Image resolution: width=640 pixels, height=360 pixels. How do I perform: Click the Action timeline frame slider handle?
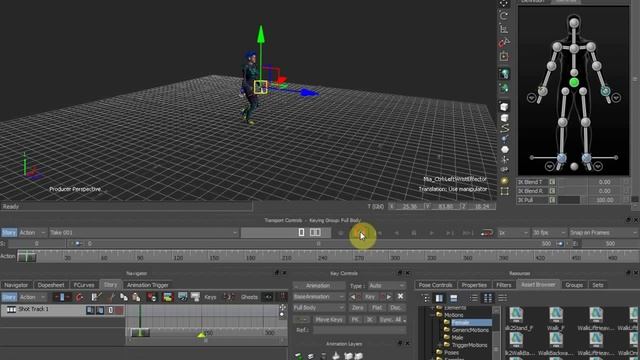27,257
